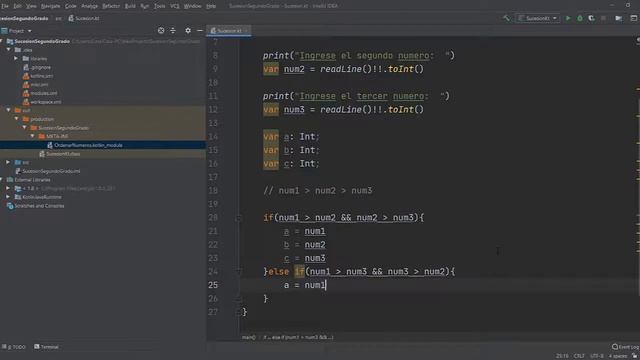640x360 pixels.
Task: Run the program with green play icon
Action: point(568,18)
